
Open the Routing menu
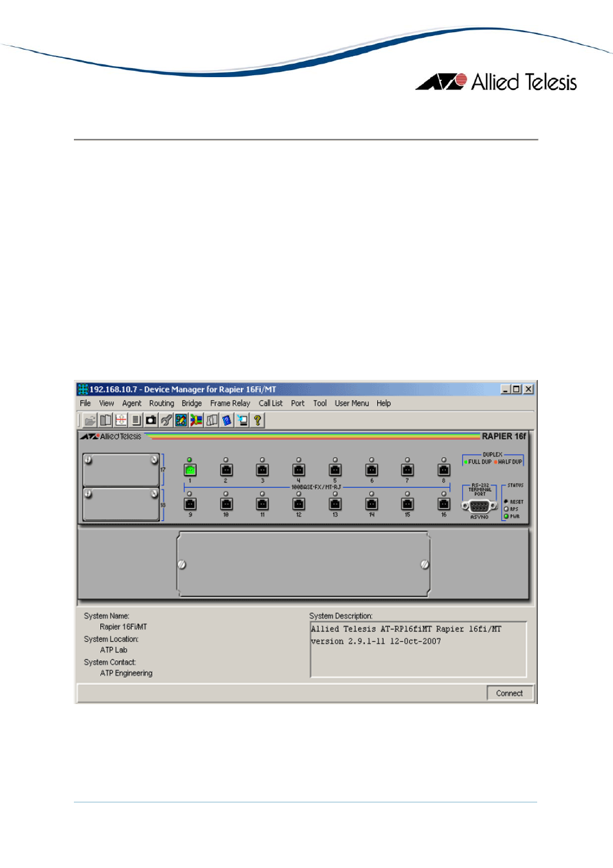coord(162,403)
